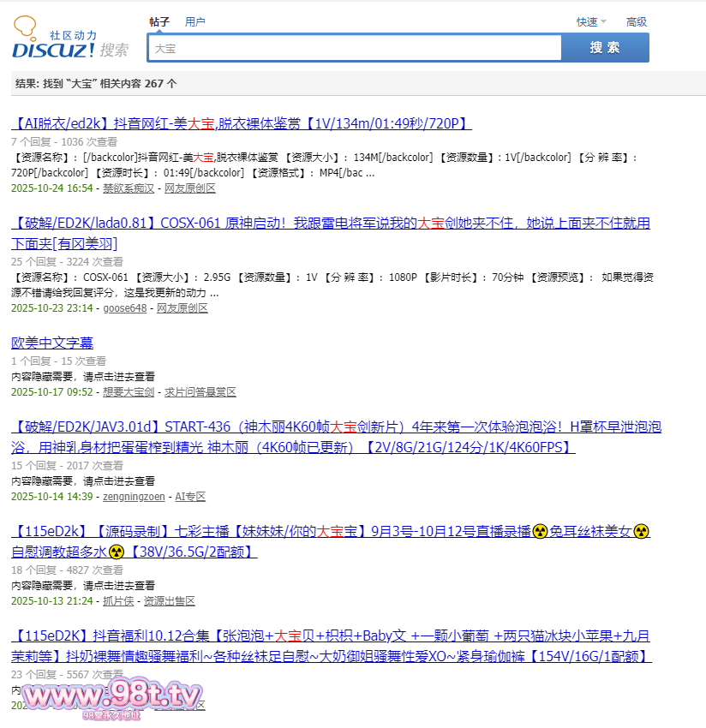This screenshot has width=706, height=728.
Task: Focus the search keyword input field
Action: click(x=355, y=49)
